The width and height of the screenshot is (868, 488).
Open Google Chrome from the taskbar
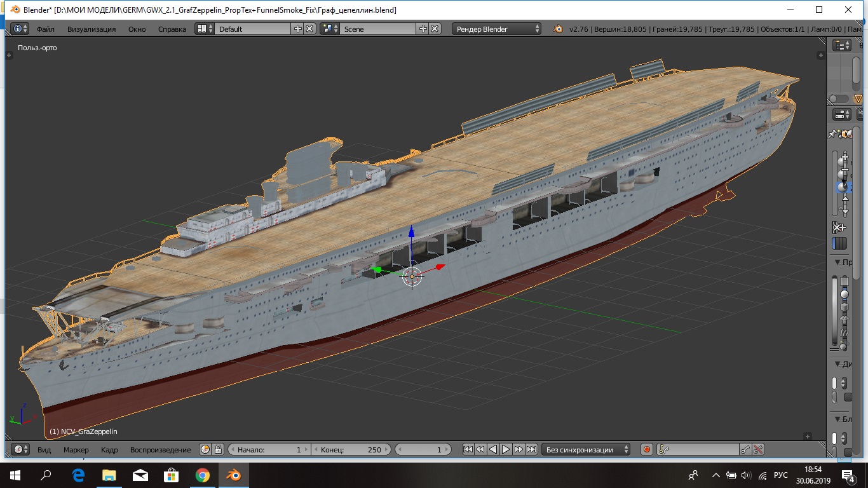(203, 475)
